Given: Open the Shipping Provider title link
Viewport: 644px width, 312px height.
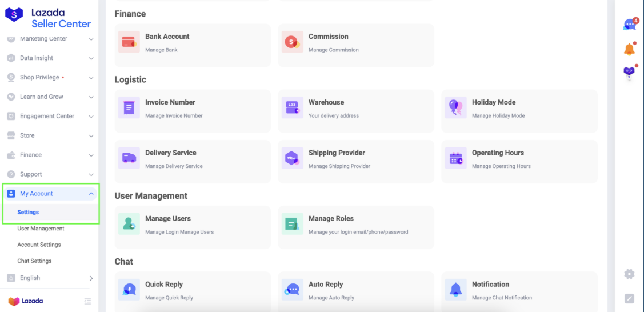Looking at the screenshot, I should (337, 153).
